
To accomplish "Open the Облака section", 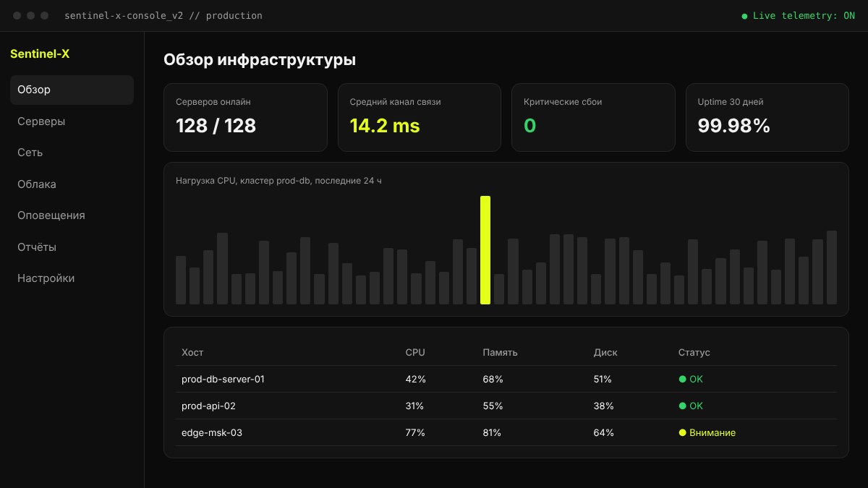I will (72, 184).
